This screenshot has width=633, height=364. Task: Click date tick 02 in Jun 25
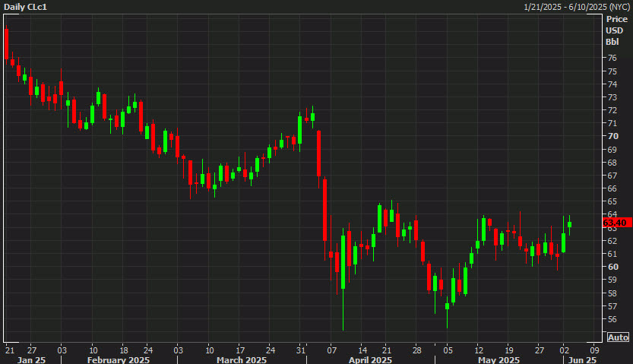[565, 350]
